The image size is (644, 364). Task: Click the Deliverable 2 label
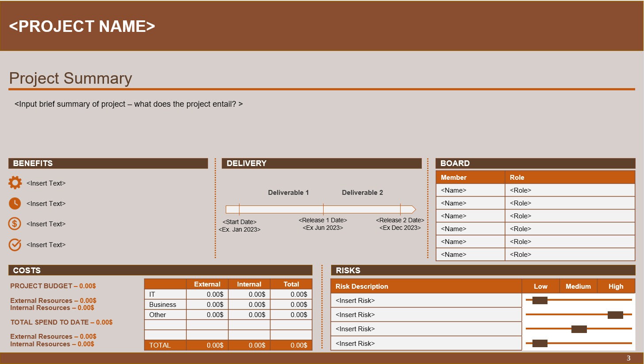362,192
